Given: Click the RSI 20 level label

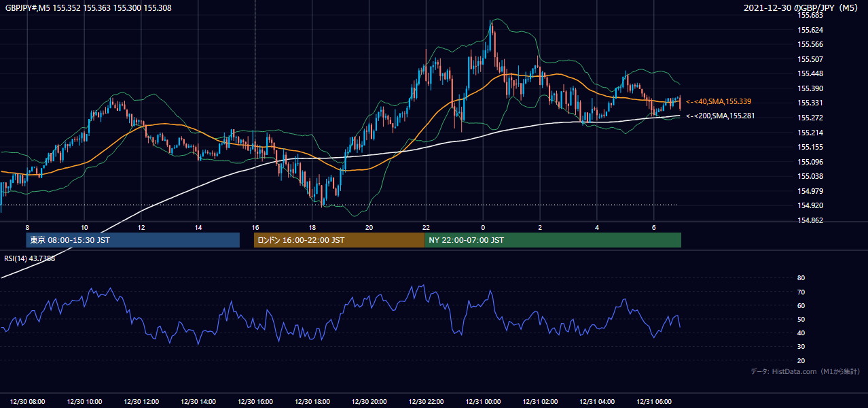Looking at the screenshot, I should coord(801,360).
